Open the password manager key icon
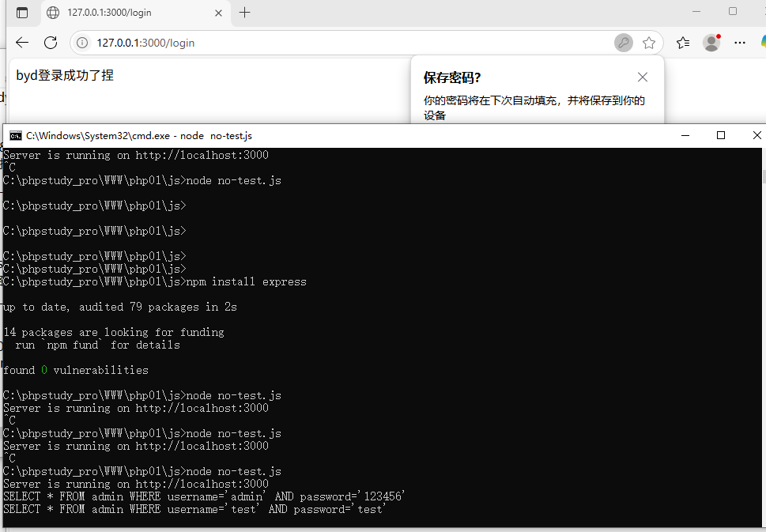Viewport: 766px width, 532px height. (x=624, y=43)
